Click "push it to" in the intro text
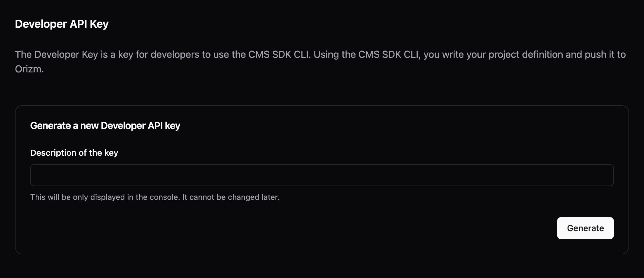Image resolution: width=644 pixels, height=278 pixels. click(x=605, y=54)
